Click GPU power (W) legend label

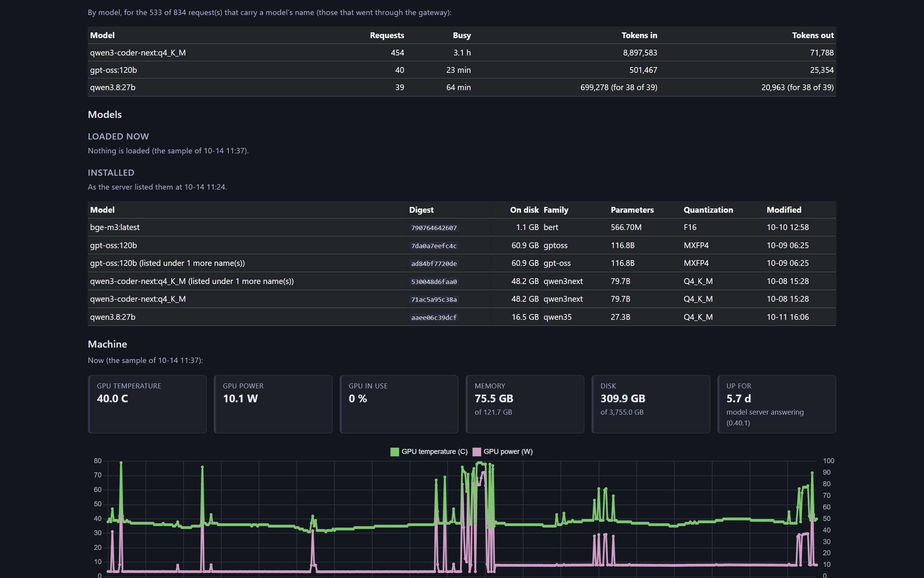[x=508, y=452]
